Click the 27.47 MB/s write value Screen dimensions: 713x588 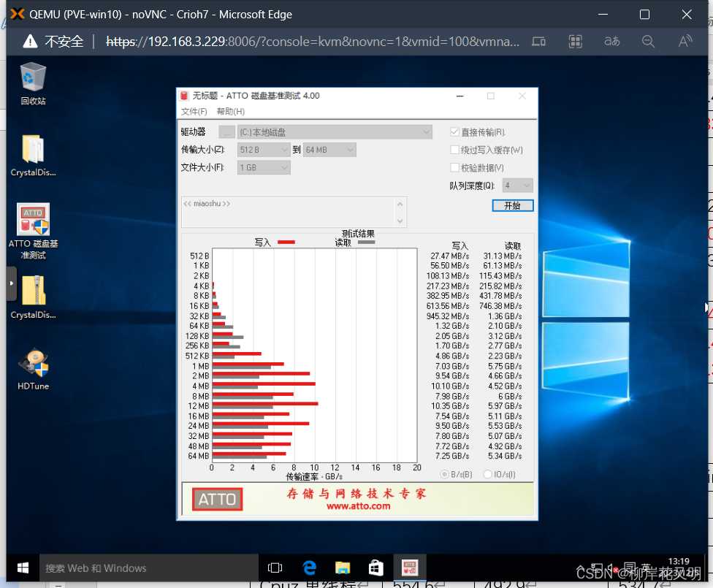pos(450,256)
